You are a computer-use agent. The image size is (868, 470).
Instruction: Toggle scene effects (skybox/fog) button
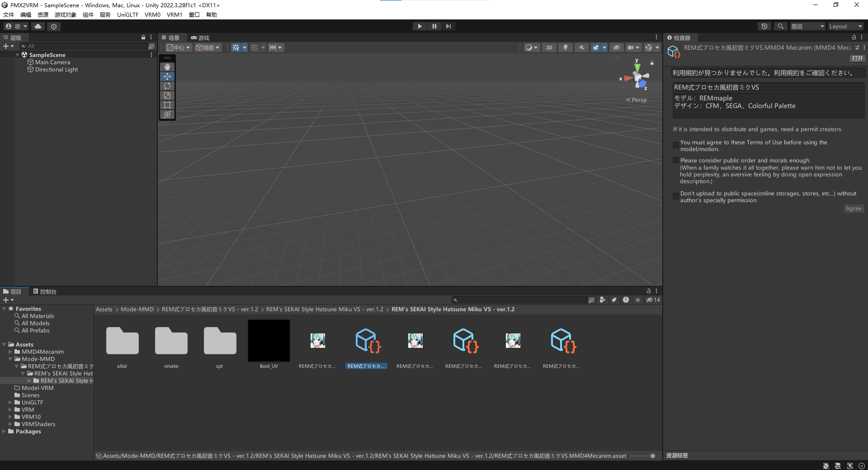[x=596, y=47]
